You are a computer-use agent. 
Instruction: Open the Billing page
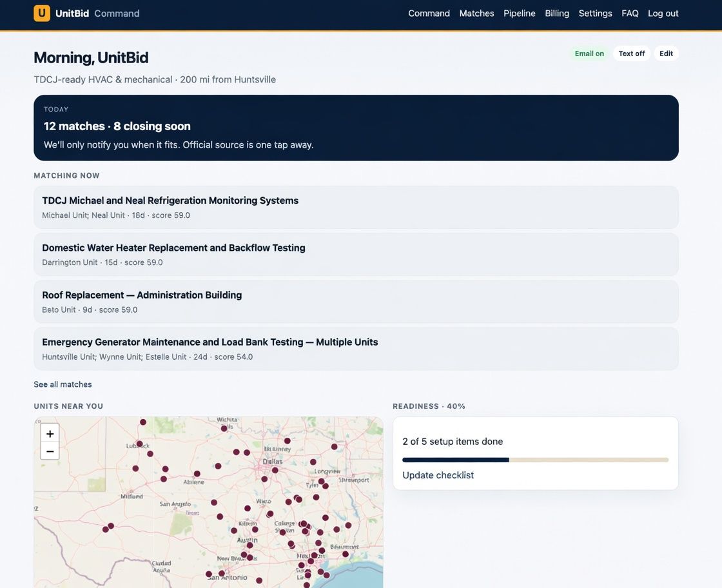(x=557, y=14)
